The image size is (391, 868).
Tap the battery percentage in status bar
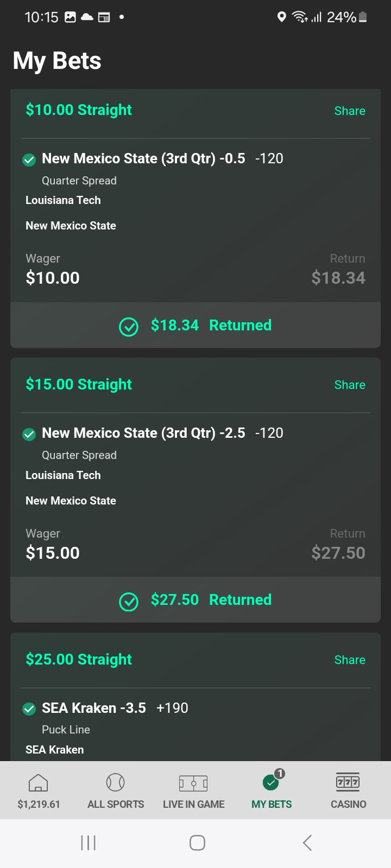coord(342,17)
